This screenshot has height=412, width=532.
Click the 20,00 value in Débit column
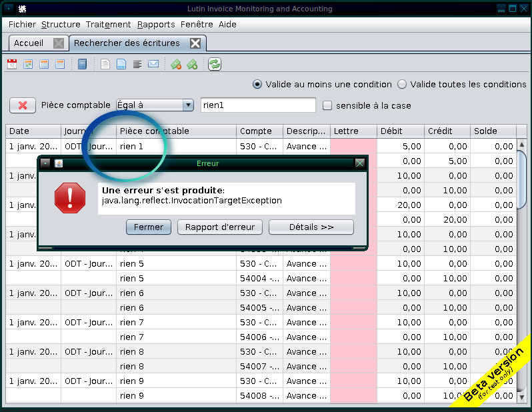tap(401, 205)
